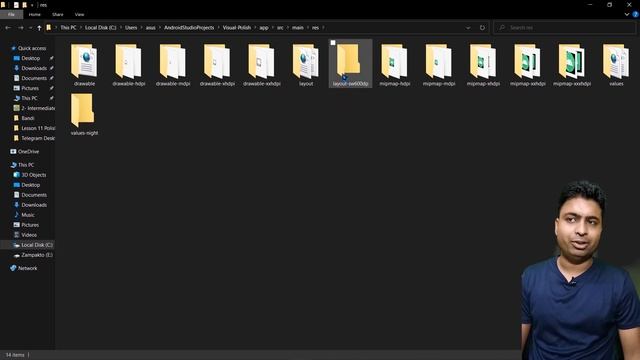This screenshot has width=640, height=360.
Task: Tick the layout-sw600dp item checkbox
Action: (x=333, y=43)
